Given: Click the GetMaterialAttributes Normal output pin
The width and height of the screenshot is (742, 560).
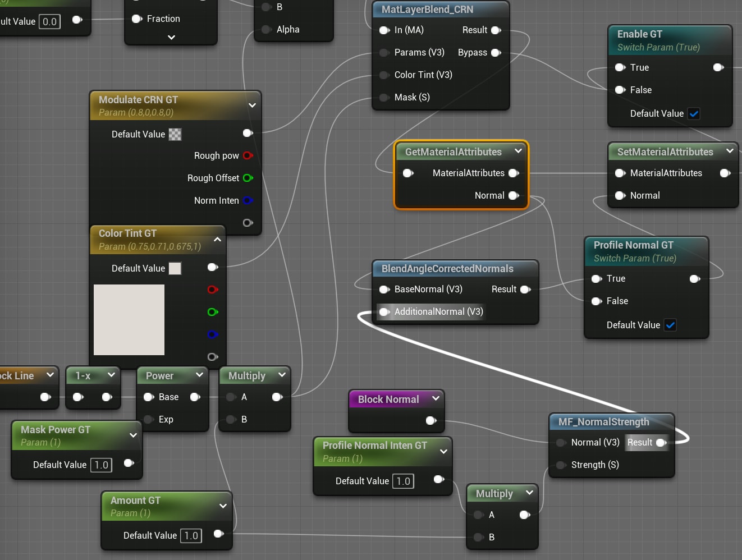Looking at the screenshot, I should click(x=514, y=196).
